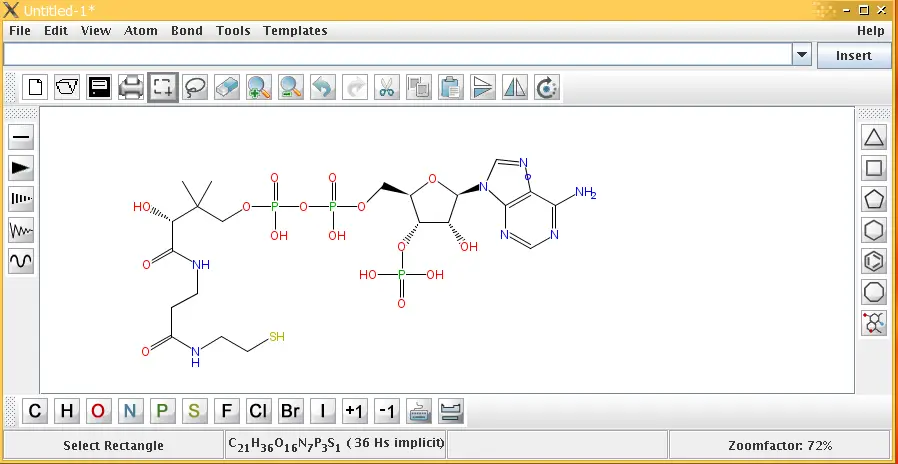Click the +1 charge button
The height and width of the screenshot is (464, 898).
coord(354,411)
